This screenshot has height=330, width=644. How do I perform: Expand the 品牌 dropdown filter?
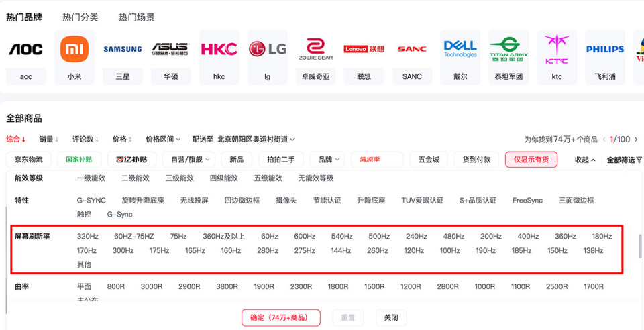[327, 160]
